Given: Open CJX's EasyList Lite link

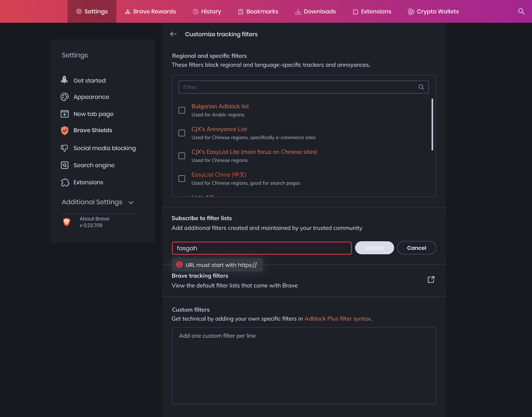Looking at the screenshot, I should tap(254, 152).
